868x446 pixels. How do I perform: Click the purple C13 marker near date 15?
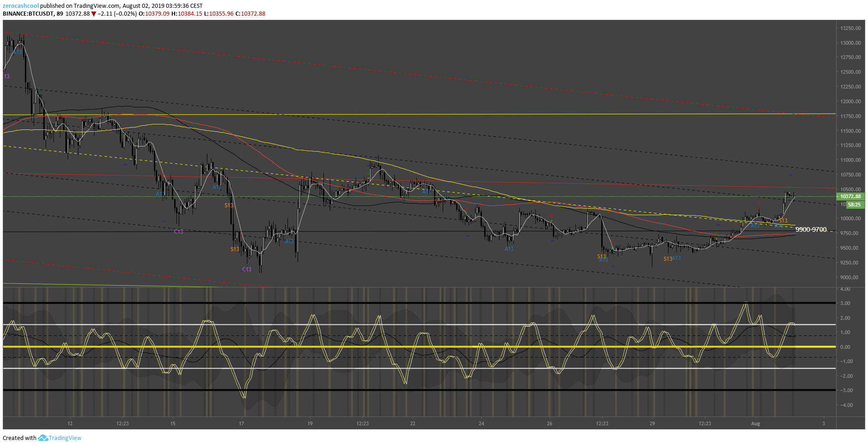coord(179,232)
